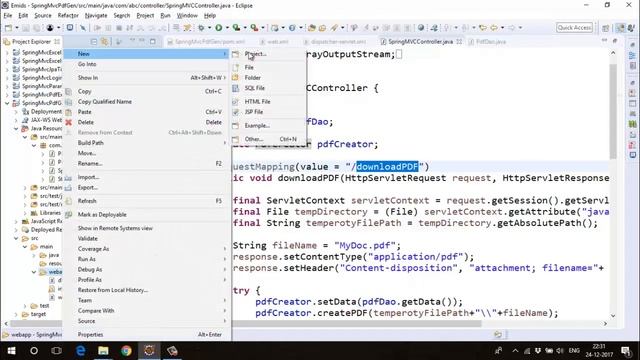Collapse the SpringMvcPdfGen project node

click(7, 103)
